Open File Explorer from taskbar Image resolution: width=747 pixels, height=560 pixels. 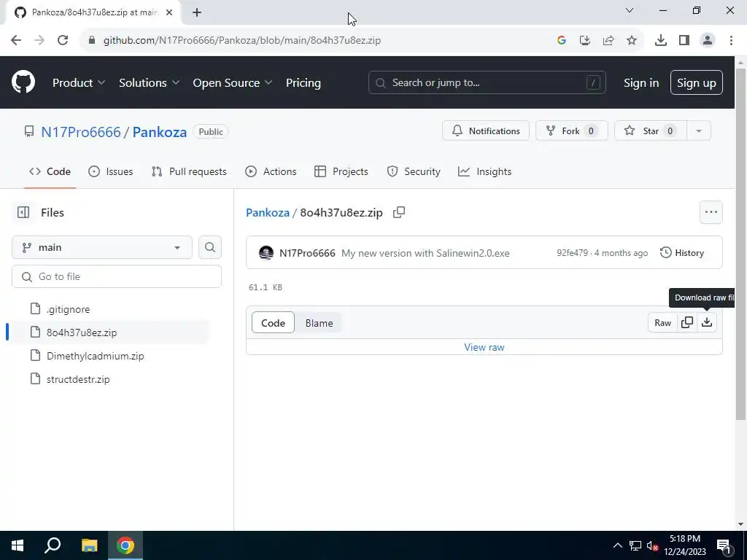pos(89,545)
